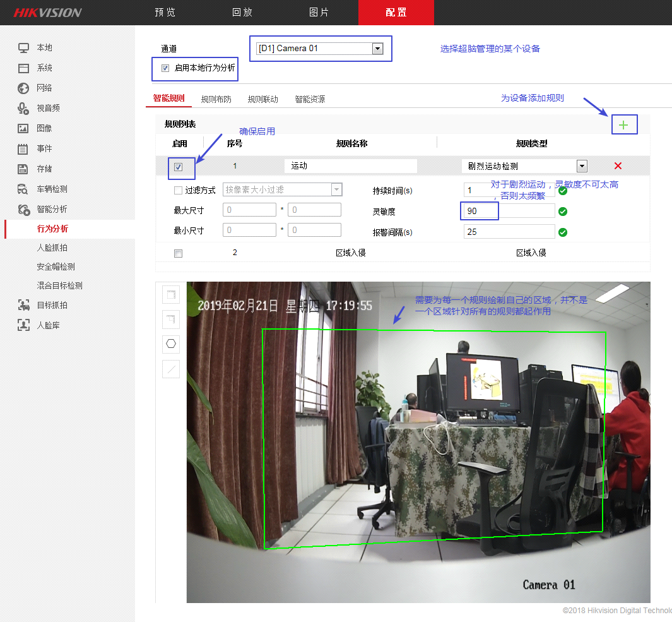The width and height of the screenshot is (672, 622).
Task: Add a new rule with the green plus button
Action: pos(624,124)
